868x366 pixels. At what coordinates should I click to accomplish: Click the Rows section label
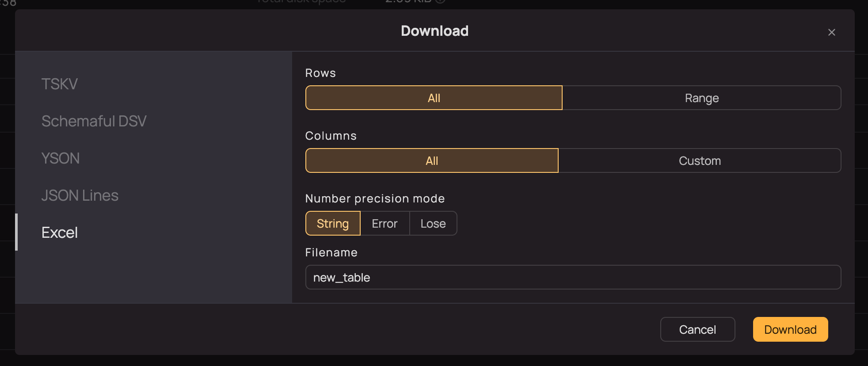pyautogui.click(x=320, y=72)
